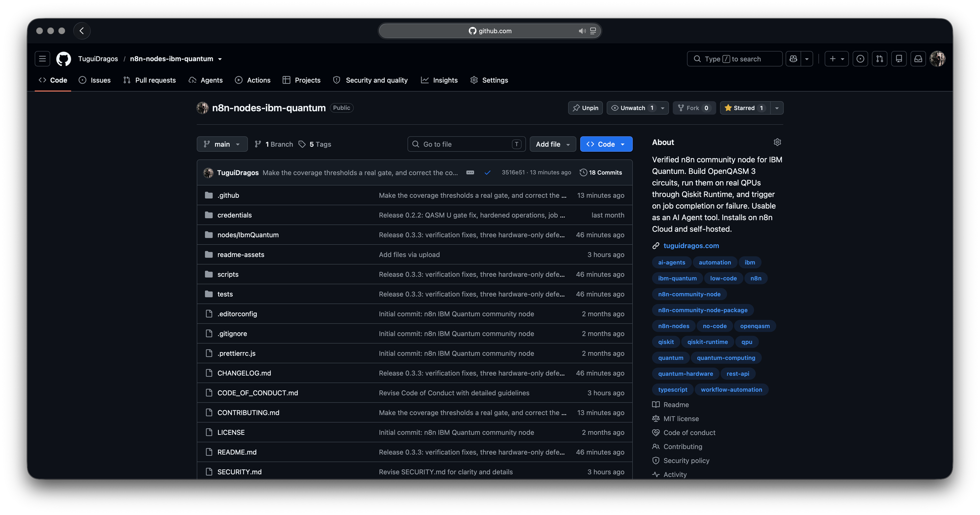The height and width of the screenshot is (515, 980).
Task: Go back with the browser back arrow
Action: click(x=82, y=31)
